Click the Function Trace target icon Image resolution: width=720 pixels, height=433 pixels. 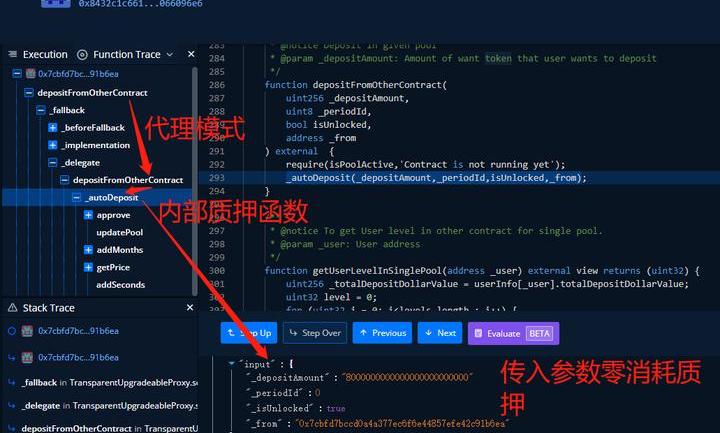pyautogui.click(x=82, y=54)
